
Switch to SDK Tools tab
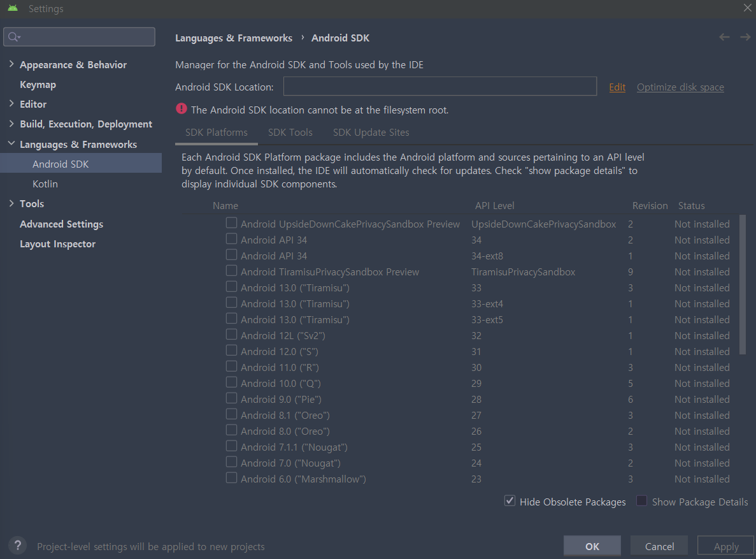click(290, 133)
